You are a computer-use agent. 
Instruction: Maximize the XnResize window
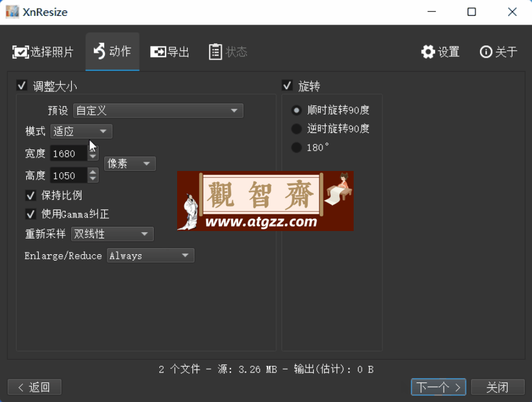[x=471, y=12]
